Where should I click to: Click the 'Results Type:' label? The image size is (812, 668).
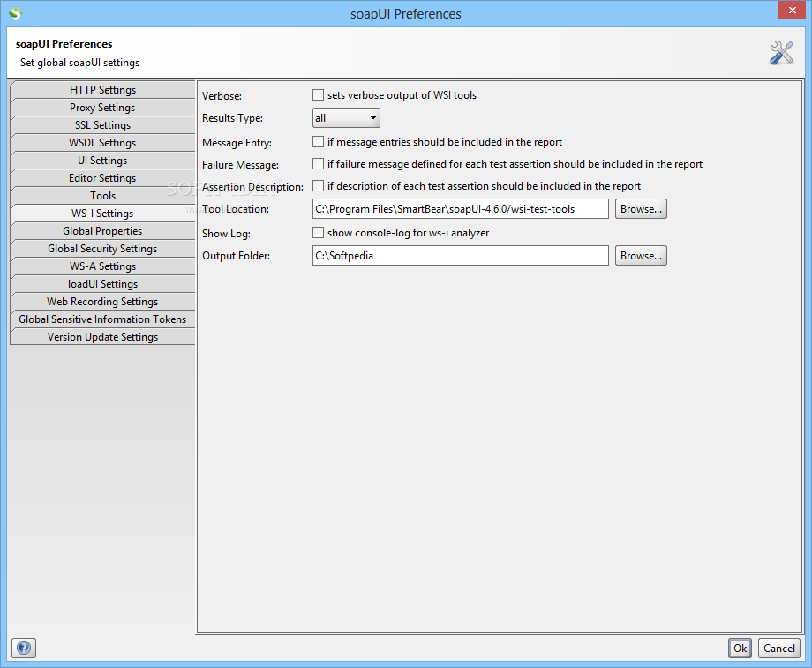tap(232, 118)
